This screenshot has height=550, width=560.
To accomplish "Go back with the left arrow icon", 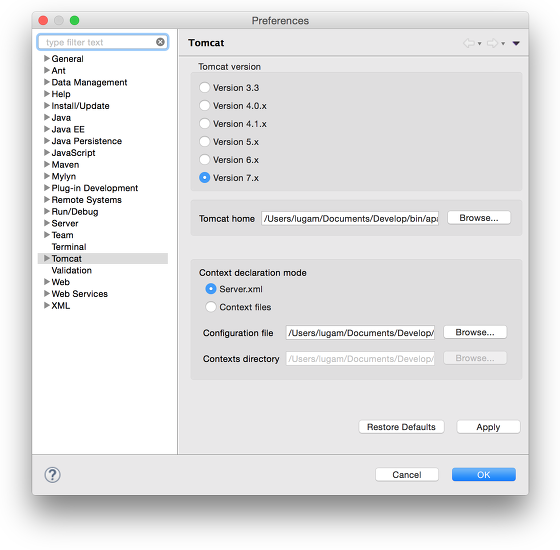I will click(x=469, y=43).
